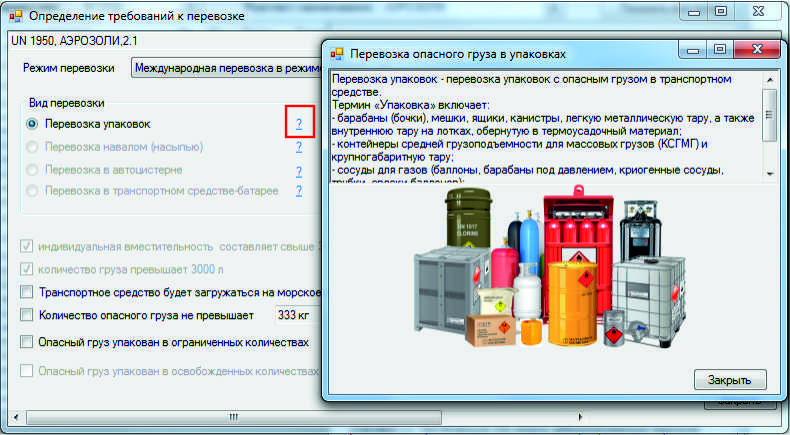790x435 pixels.
Task: Click the UN 1950, АЭРОЗОЛИ,2.1 text
Action: [74, 41]
